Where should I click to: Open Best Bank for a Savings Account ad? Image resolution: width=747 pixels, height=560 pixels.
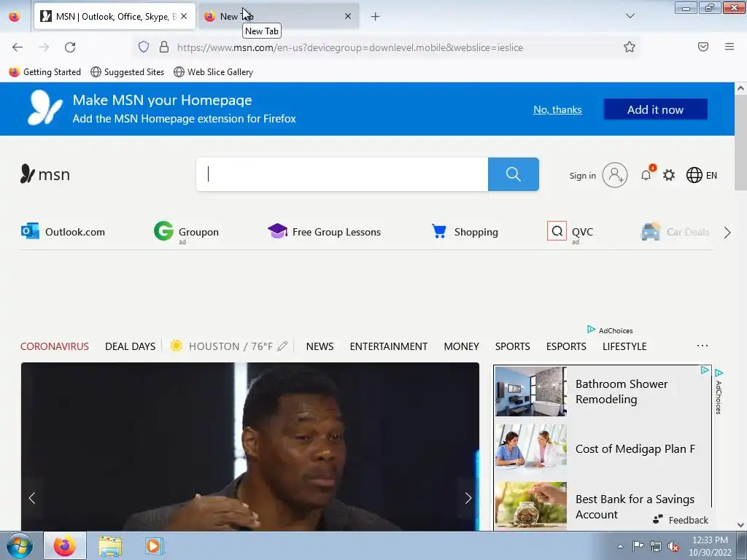coord(603,506)
